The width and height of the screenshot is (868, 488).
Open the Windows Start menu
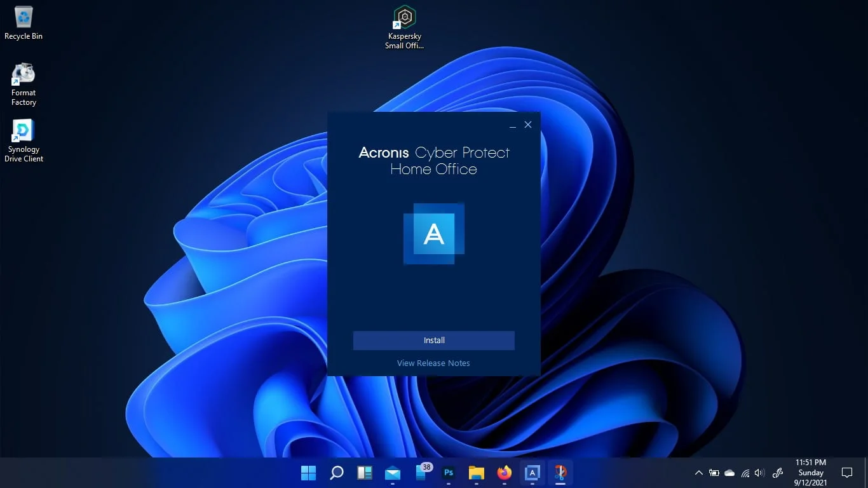[308, 473]
